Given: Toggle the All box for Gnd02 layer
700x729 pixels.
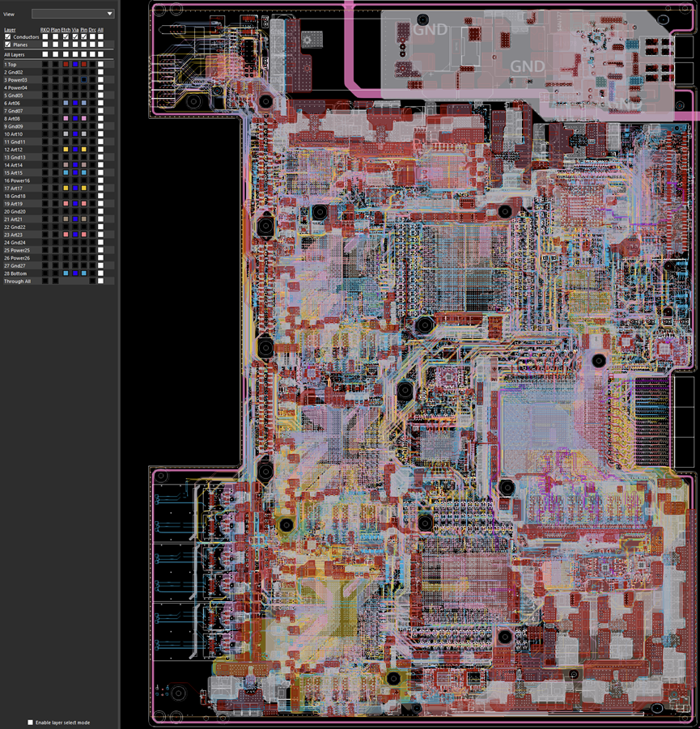Looking at the screenshot, I should pyautogui.click(x=100, y=72).
